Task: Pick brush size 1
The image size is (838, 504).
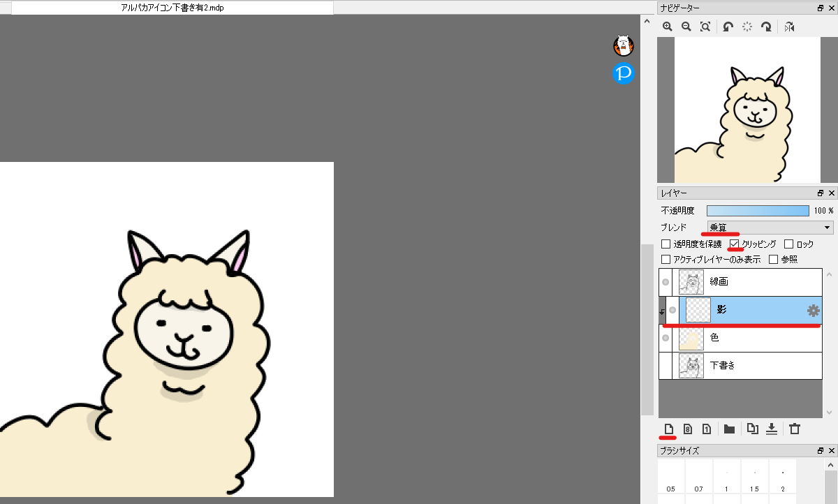Action: (726, 475)
